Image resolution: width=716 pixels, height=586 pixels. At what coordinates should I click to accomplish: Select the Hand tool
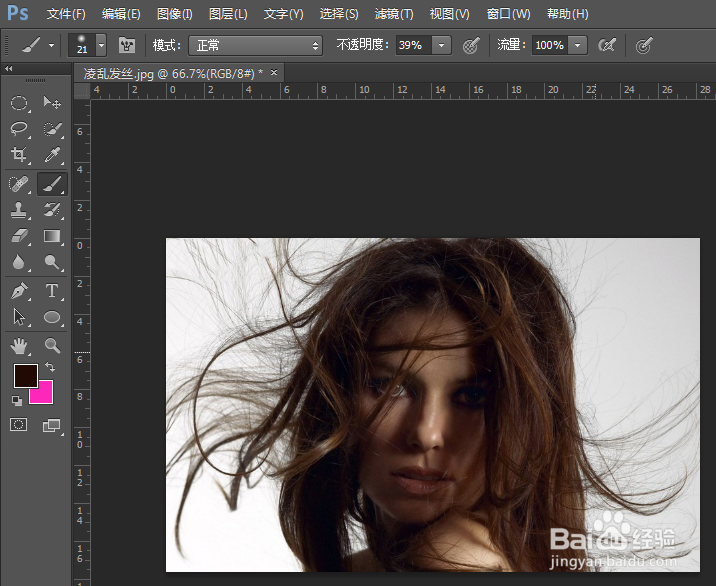[x=19, y=346]
